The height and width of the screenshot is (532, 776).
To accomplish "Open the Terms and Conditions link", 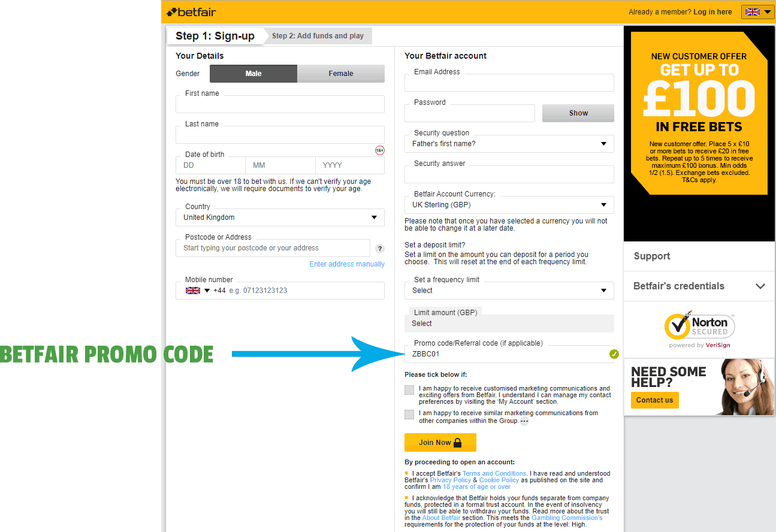I will click(494, 473).
